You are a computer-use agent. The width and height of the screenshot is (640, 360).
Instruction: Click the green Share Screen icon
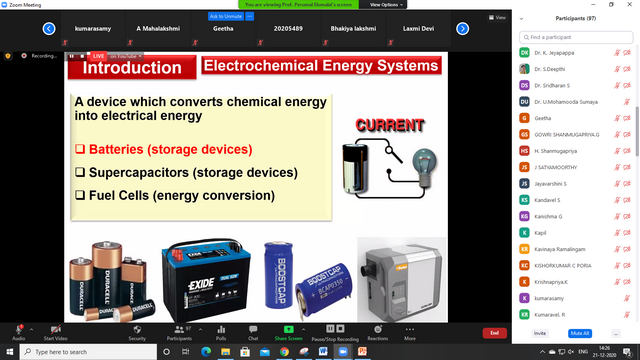[289, 329]
